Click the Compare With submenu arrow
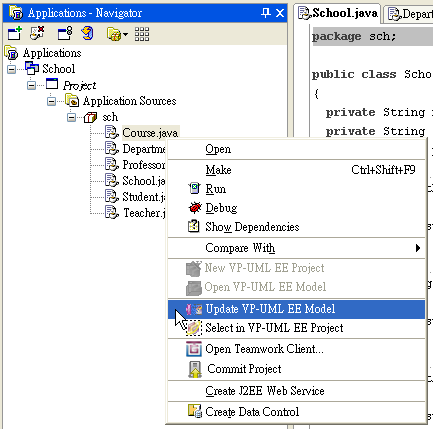Viewport: 433px width, 429px height. pyautogui.click(x=418, y=248)
